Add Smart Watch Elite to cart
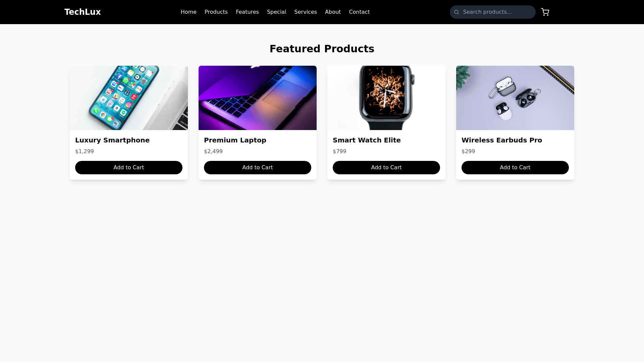 point(386,168)
